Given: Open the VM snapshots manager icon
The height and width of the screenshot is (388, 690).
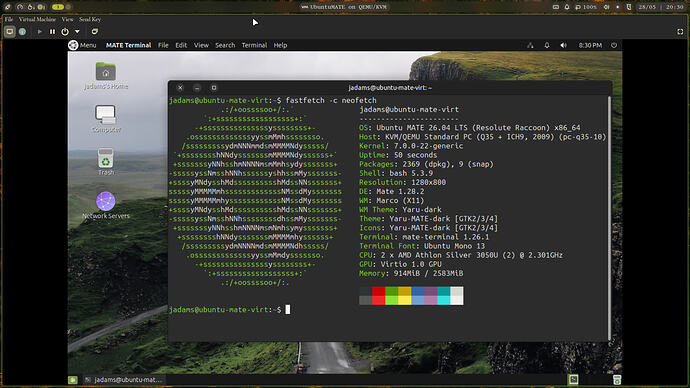Looking at the screenshot, I should click(95, 32).
